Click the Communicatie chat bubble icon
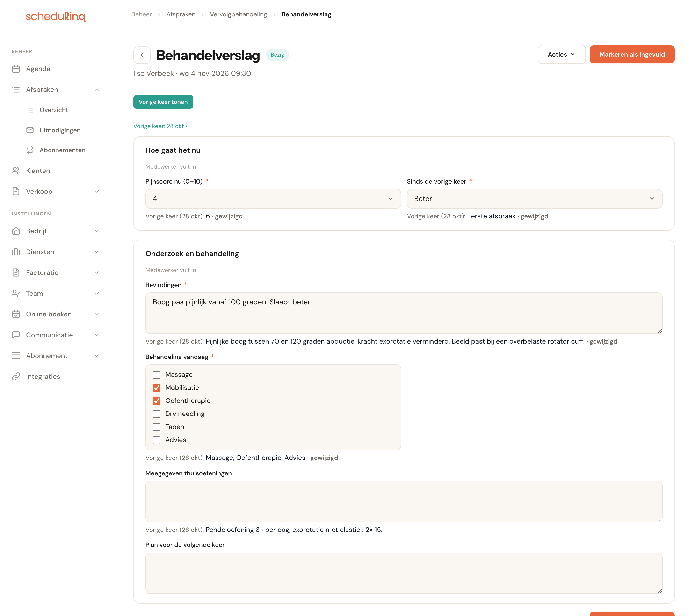Screen dimensions: 696x616 pyautogui.click(x=16, y=335)
